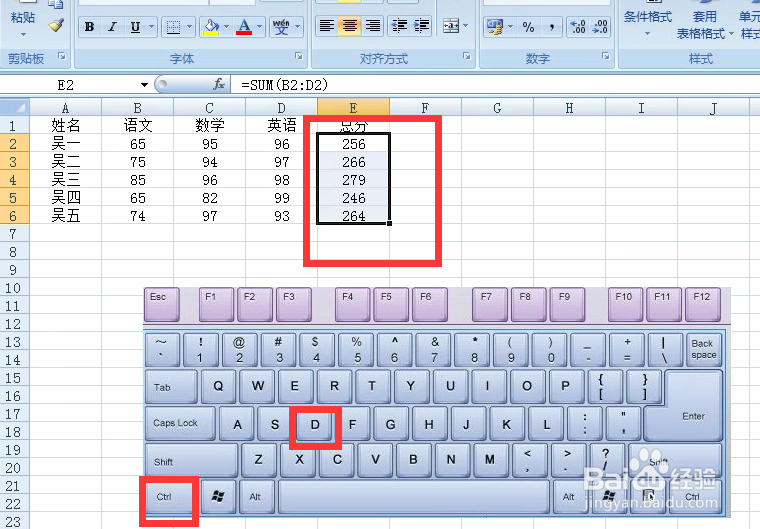Screen dimensions: 760x529
Task: Click the formula bar with =SUM(B2:D2)
Action: pyautogui.click(x=494, y=85)
